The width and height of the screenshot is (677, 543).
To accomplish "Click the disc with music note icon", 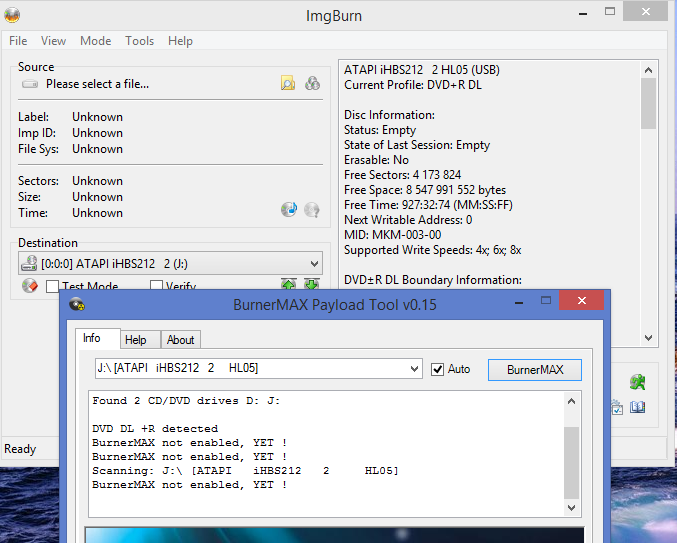I will [x=289, y=210].
